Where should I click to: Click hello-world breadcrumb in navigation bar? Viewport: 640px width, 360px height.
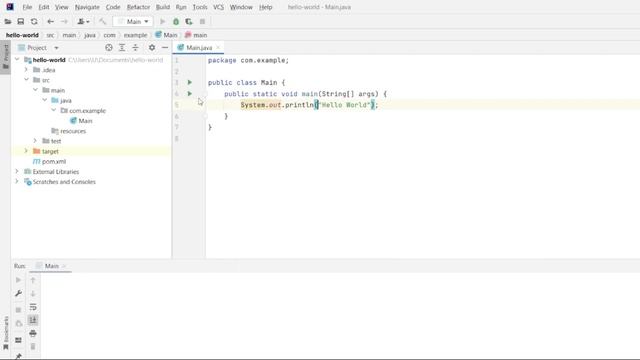(x=22, y=35)
